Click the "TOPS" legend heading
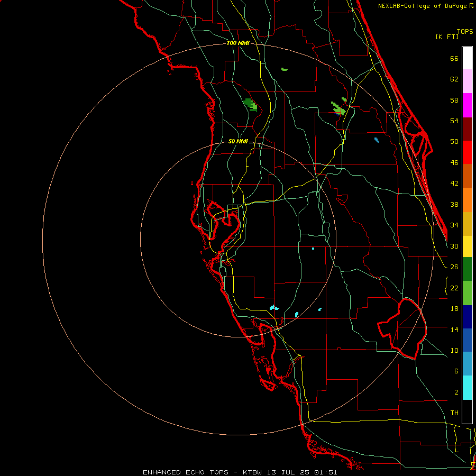 [465, 32]
